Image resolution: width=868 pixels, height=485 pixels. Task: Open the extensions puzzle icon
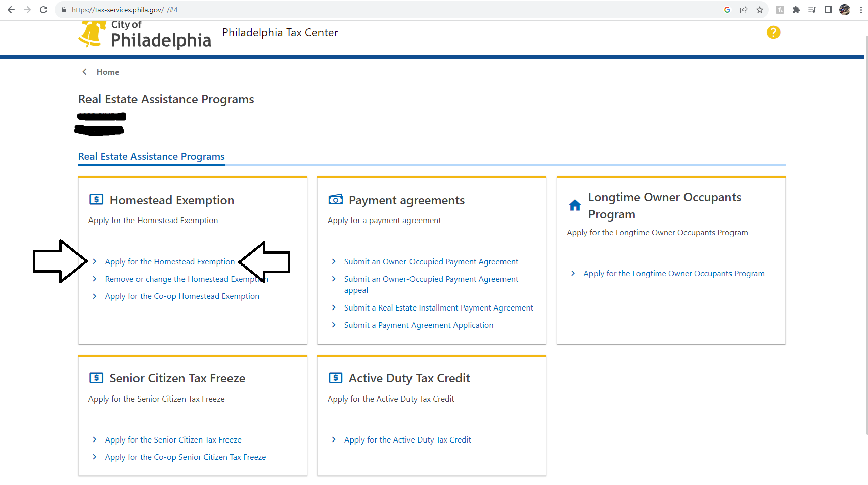(796, 10)
